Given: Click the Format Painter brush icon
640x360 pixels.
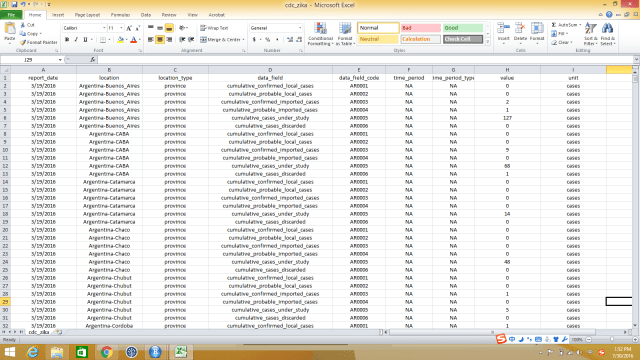Looking at the screenshot, I should click(x=23, y=42).
